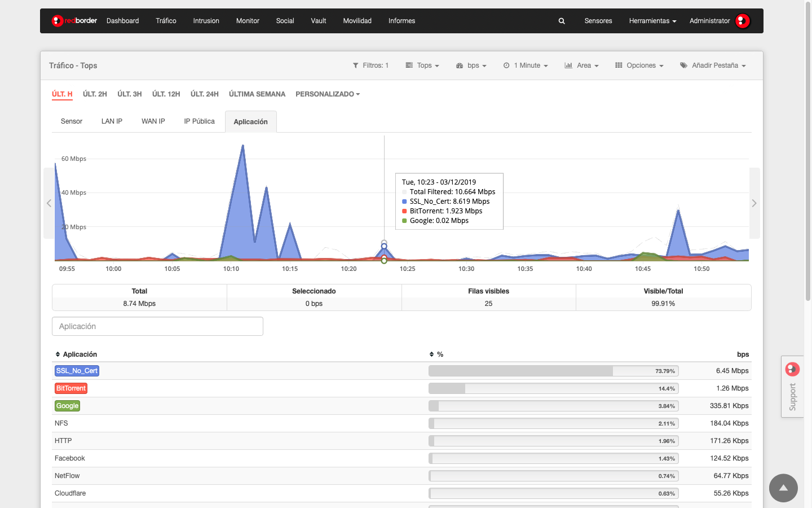Open search with magnifier icon
Viewport: 812px width, 508px height.
tap(562, 21)
